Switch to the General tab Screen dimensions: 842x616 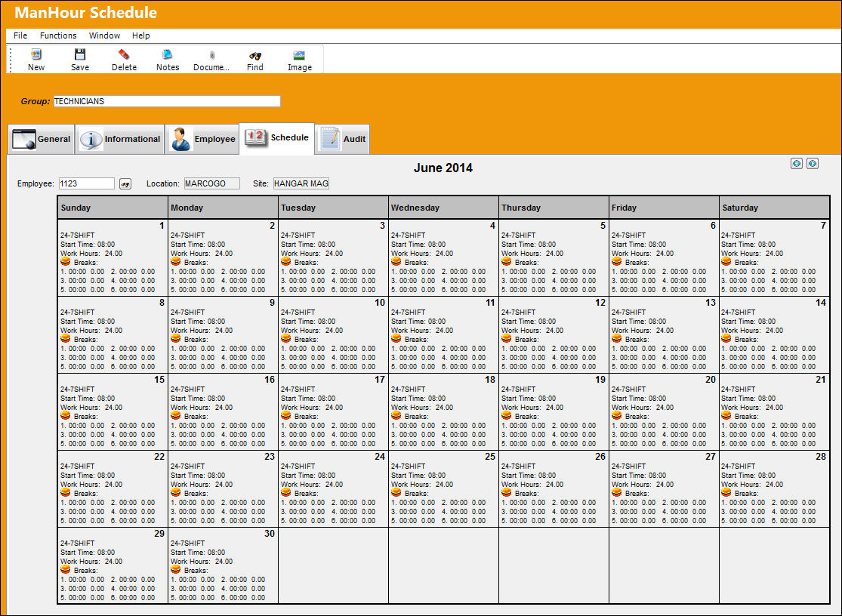[42, 139]
